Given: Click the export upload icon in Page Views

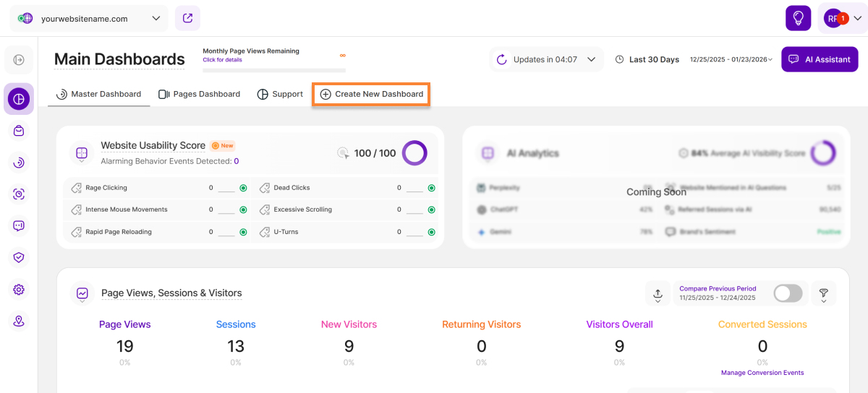Looking at the screenshot, I should (658, 293).
